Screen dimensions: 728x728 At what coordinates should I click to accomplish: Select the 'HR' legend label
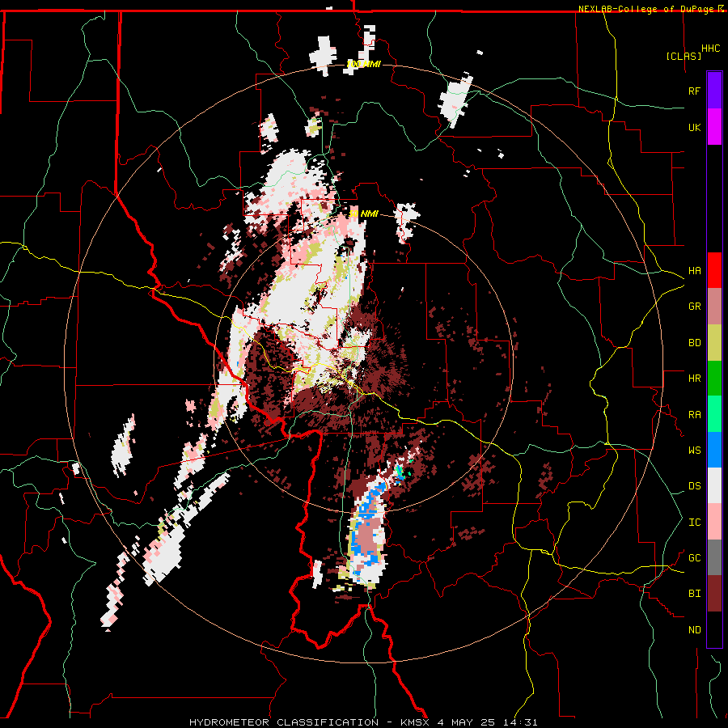click(x=694, y=379)
